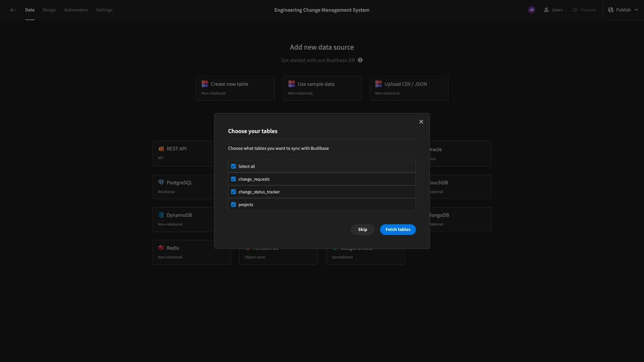Click the REST API data source label
644x362 pixels.
pyautogui.click(x=176, y=149)
